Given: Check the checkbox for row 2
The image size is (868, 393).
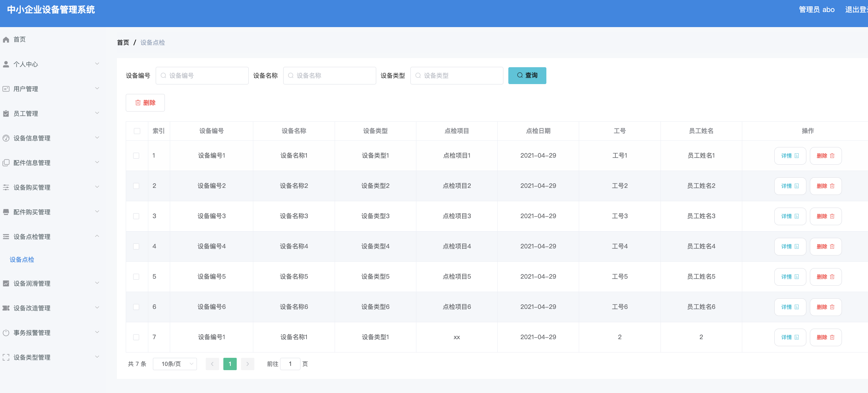Looking at the screenshot, I should tap(136, 186).
